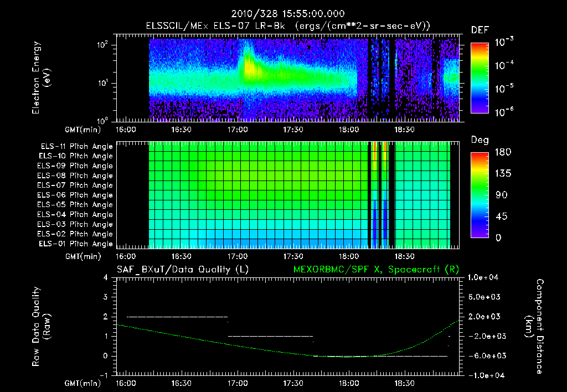Click the GMT(min) label under the bottom plot
Image resolution: width=567 pixels, height=392 pixels.
83,383
